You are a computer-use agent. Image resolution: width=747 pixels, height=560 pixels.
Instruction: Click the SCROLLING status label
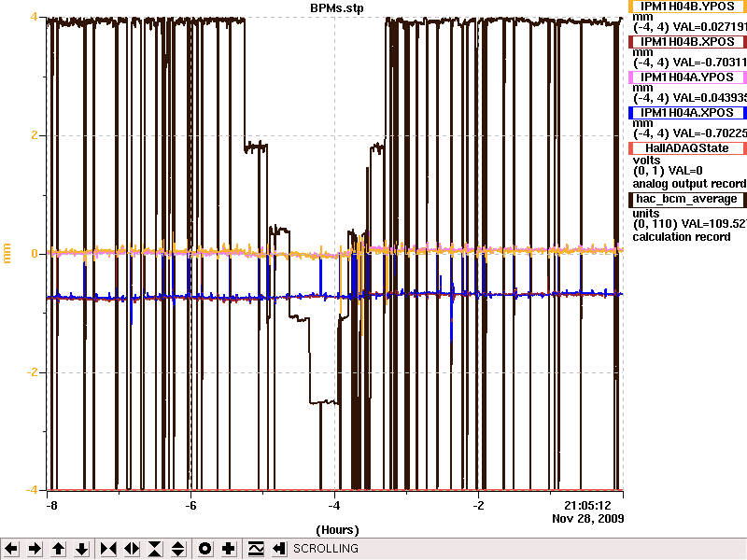pyautogui.click(x=325, y=549)
